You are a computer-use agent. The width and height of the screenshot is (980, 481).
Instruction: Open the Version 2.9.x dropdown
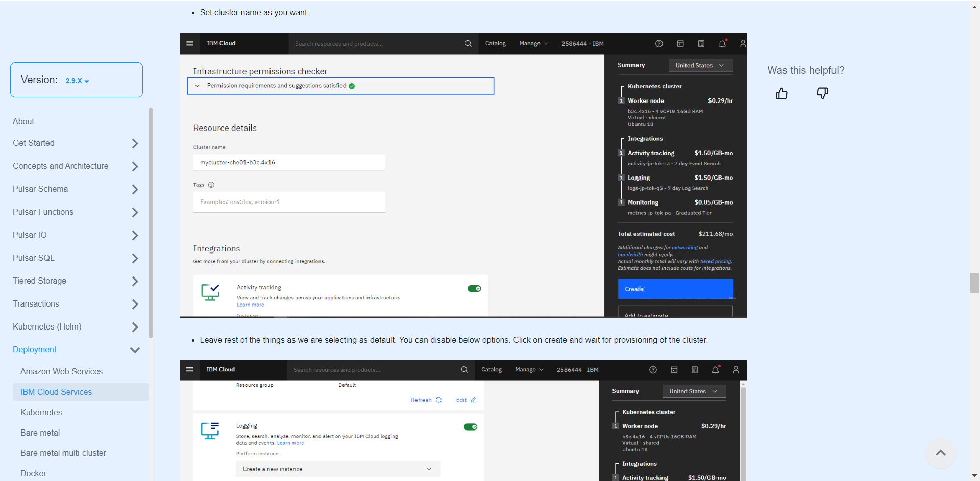(x=77, y=81)
